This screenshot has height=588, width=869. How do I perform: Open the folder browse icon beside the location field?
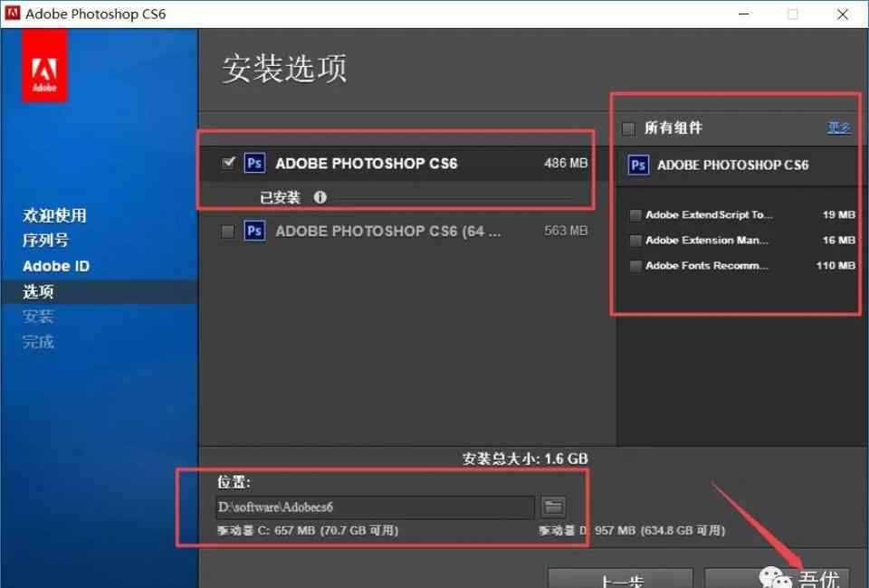[x=552, y=507]
